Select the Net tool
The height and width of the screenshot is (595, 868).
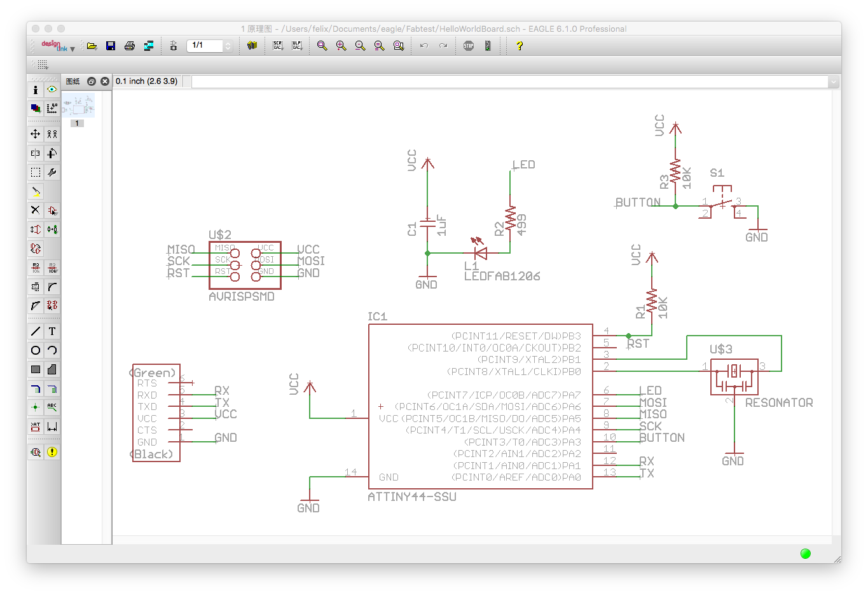click(52, 388)
